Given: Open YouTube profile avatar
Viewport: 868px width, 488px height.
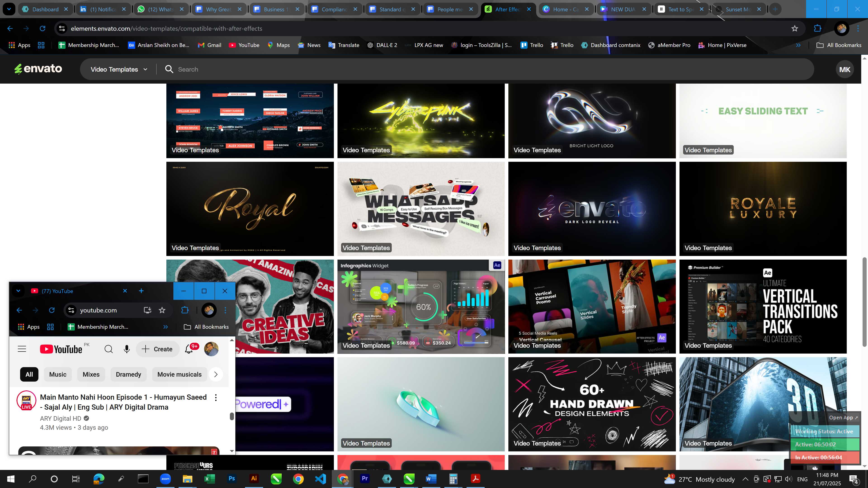Looking at the screenshot, I should [211, 349].
